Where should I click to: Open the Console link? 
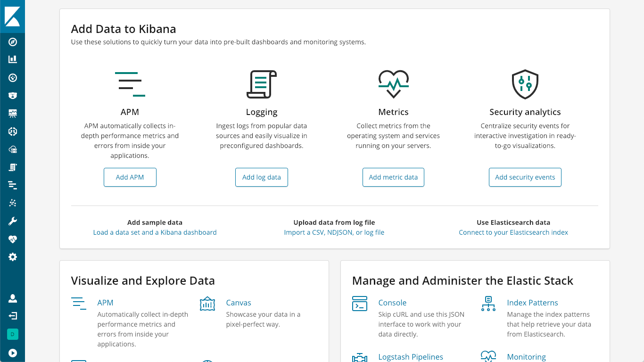point(392,303)
